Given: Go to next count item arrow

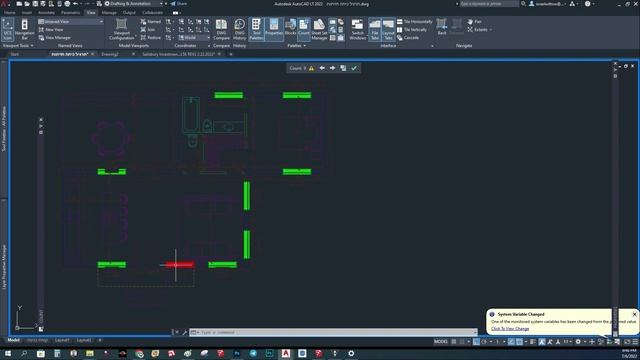Looking at the screenshot, I should (332, 68).
